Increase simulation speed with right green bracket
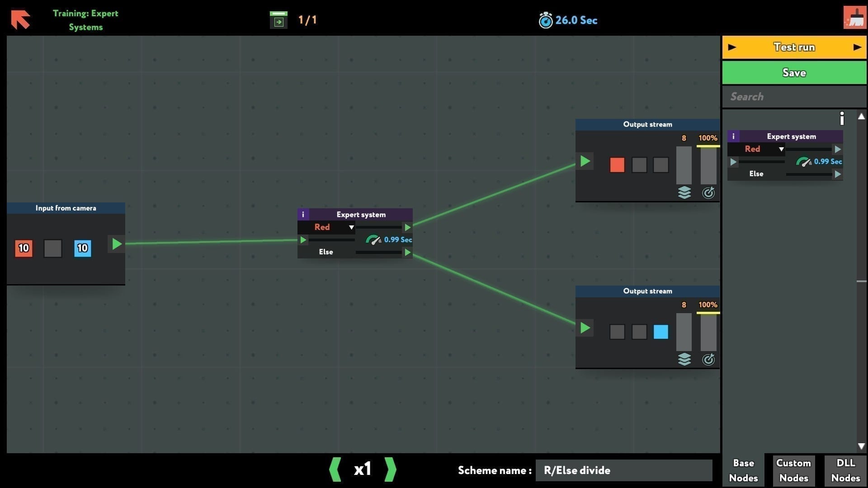868x488 pixels. pyautogui.click(x=390, y=469)
